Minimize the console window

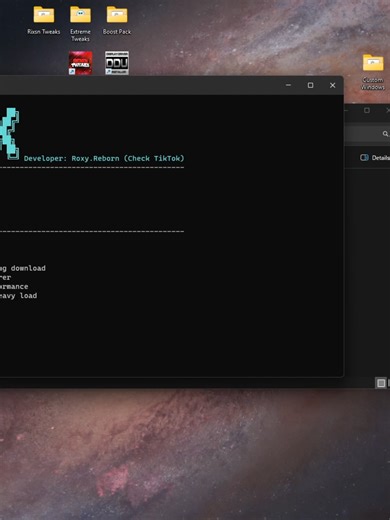pyautogui.click(x=288, y=85)
